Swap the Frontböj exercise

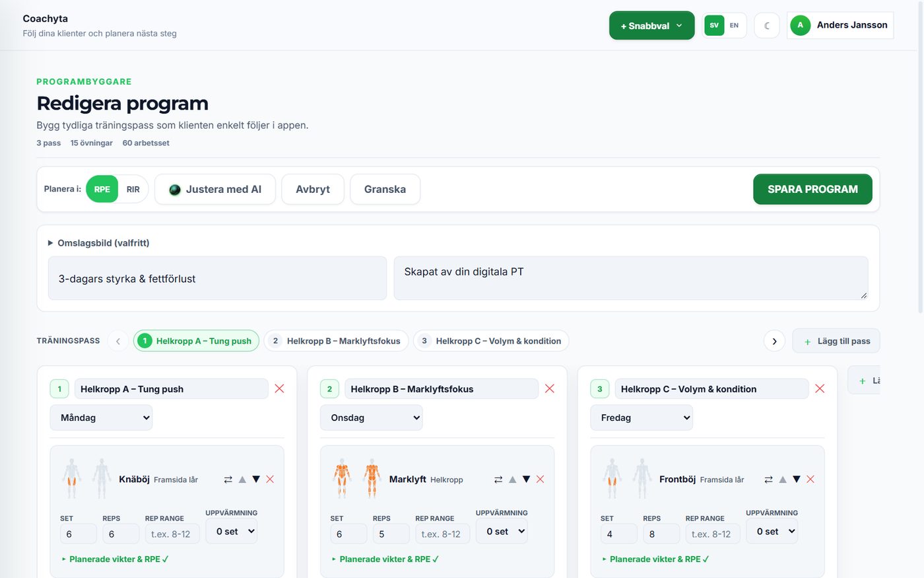768,480
